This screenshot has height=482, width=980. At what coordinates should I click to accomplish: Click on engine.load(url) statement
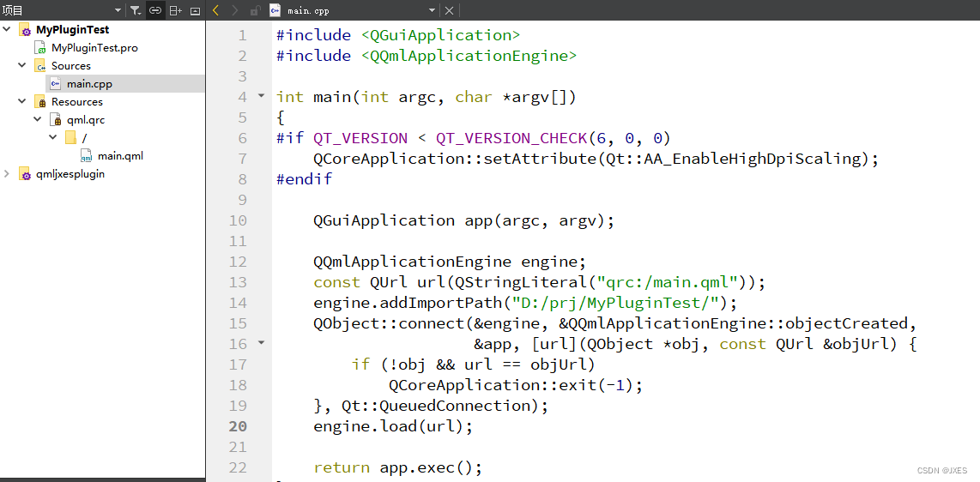(x=393, y=426)
